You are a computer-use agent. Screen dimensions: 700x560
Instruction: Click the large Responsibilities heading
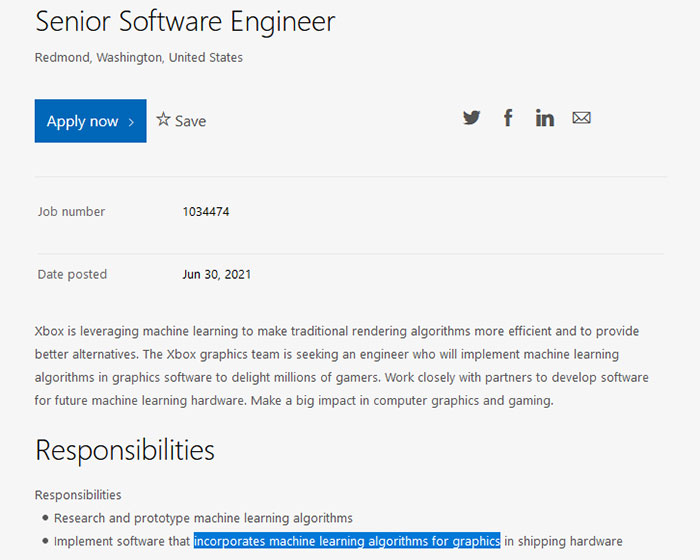point(125,450)
